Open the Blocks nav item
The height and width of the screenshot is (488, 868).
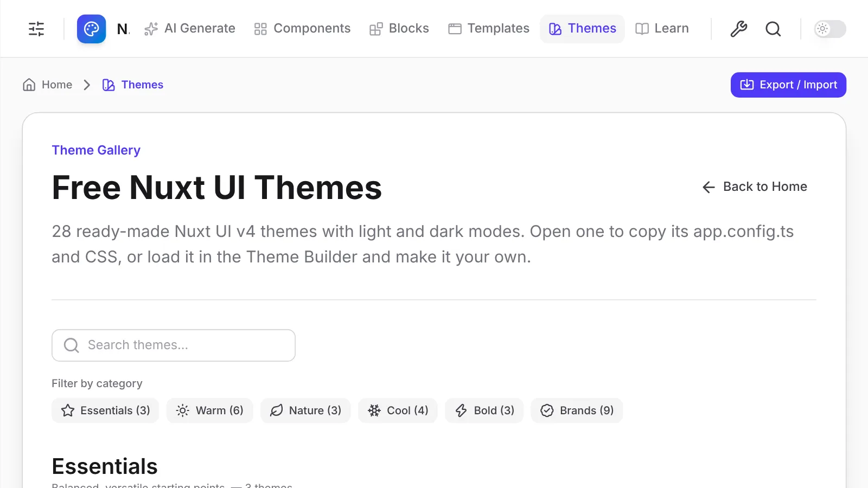coord(399,29)
